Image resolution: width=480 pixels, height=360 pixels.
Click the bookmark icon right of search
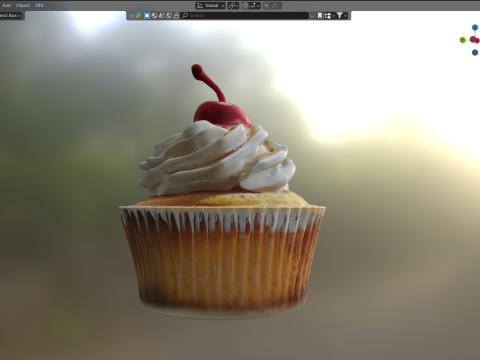point(320,16)
